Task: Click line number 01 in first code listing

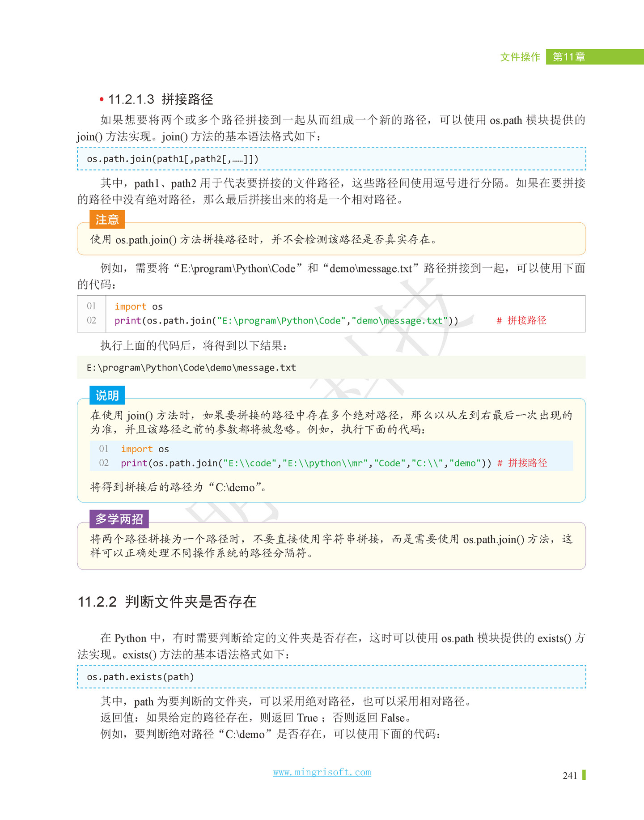Action: pos(91,306)
